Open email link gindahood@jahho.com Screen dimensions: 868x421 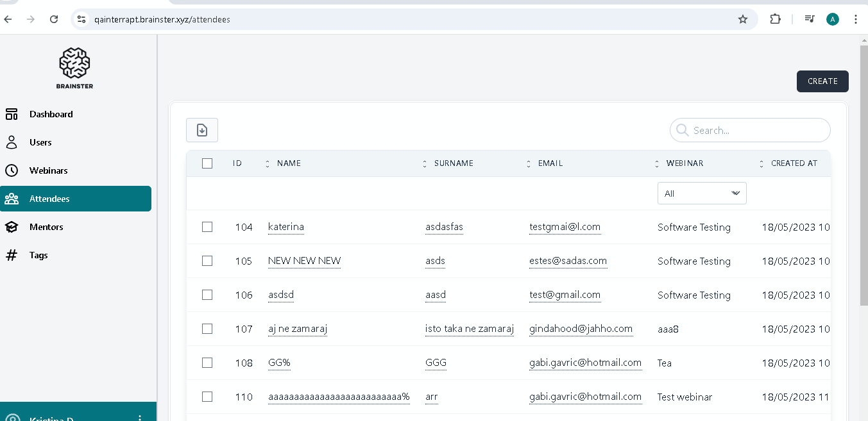pos(581,329)
